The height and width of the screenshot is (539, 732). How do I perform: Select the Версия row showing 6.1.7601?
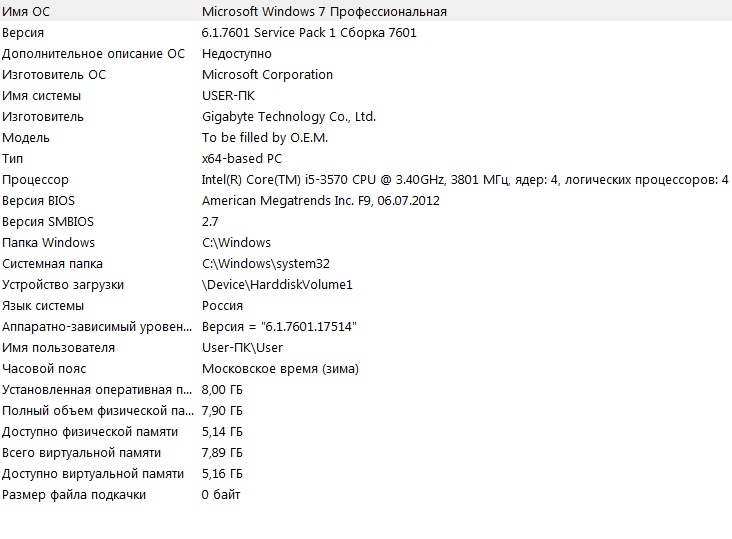point(366,32)
